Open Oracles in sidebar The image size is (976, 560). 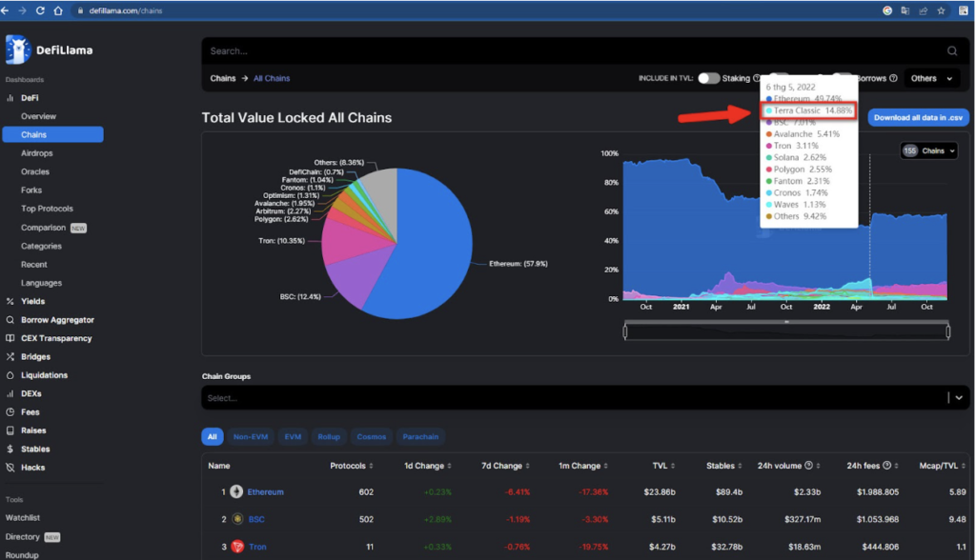pos(35,171)
